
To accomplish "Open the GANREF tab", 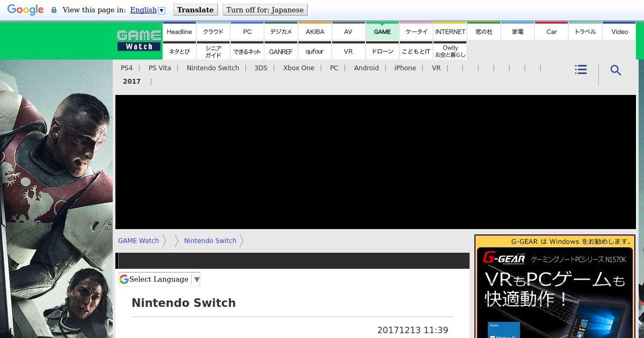I will point(281,51).
